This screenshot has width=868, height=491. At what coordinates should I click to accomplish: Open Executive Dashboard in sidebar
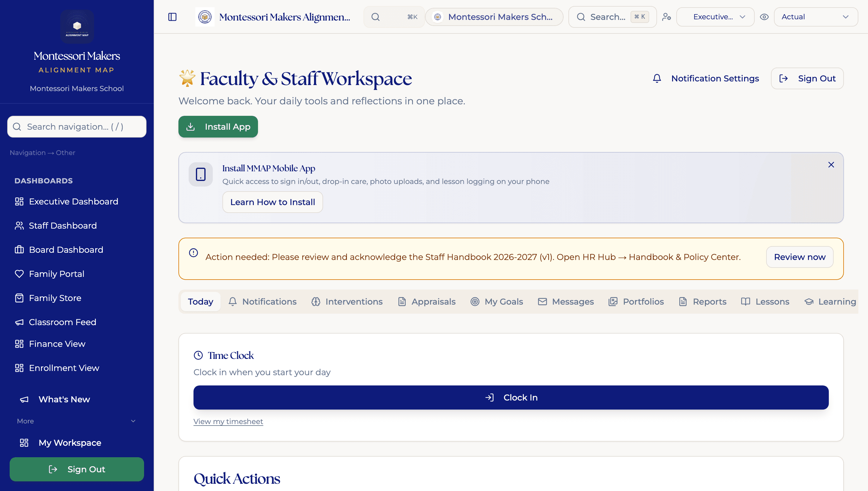pyautogui.click(x=77, y=202)
